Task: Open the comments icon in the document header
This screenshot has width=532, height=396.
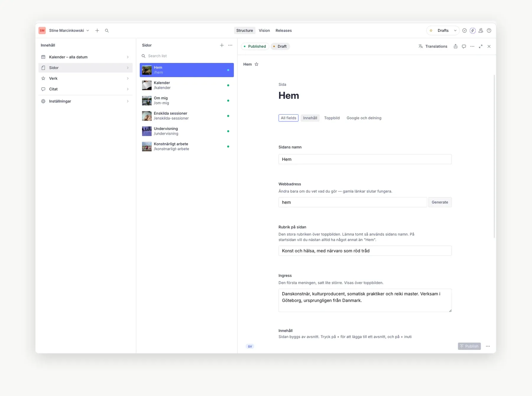Action: pos(464,46)
